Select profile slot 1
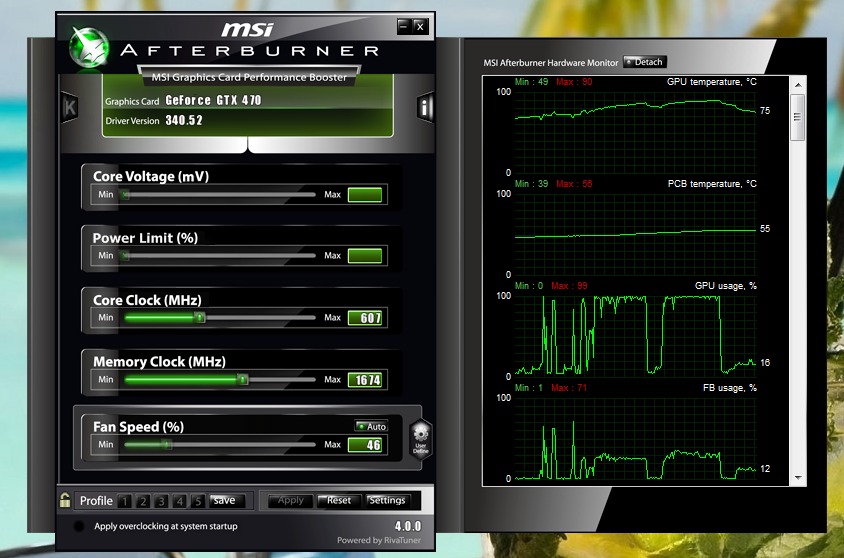The width and height of the screenshot is (844, 558). (x=124, y=501)
